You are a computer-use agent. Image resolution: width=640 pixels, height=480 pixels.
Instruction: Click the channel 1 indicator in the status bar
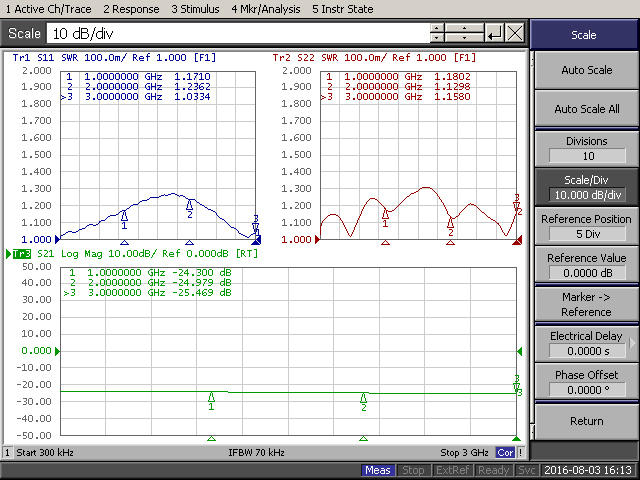pos(7,453)
